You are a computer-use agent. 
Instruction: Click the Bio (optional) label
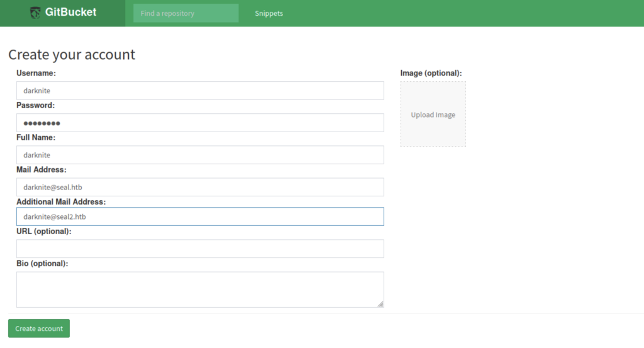click(42, 264)
